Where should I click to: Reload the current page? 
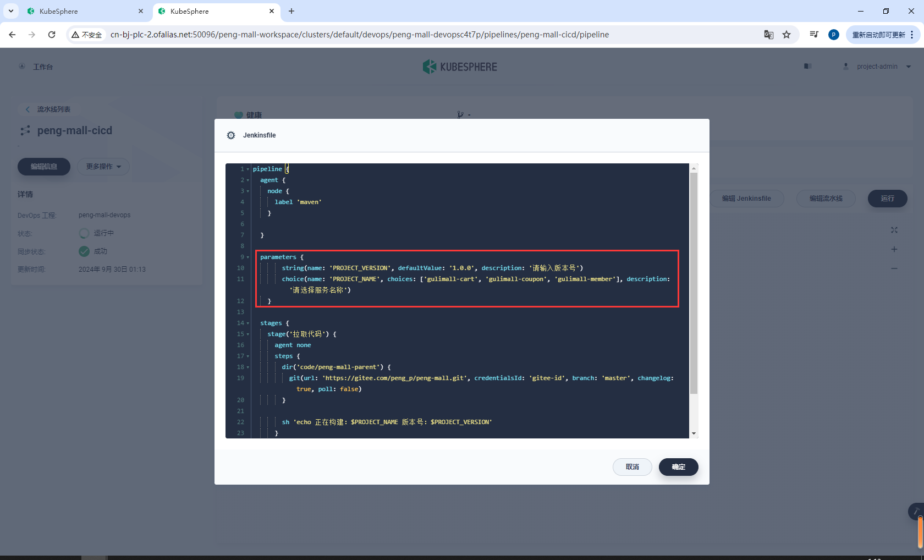(x=52, y=35)
